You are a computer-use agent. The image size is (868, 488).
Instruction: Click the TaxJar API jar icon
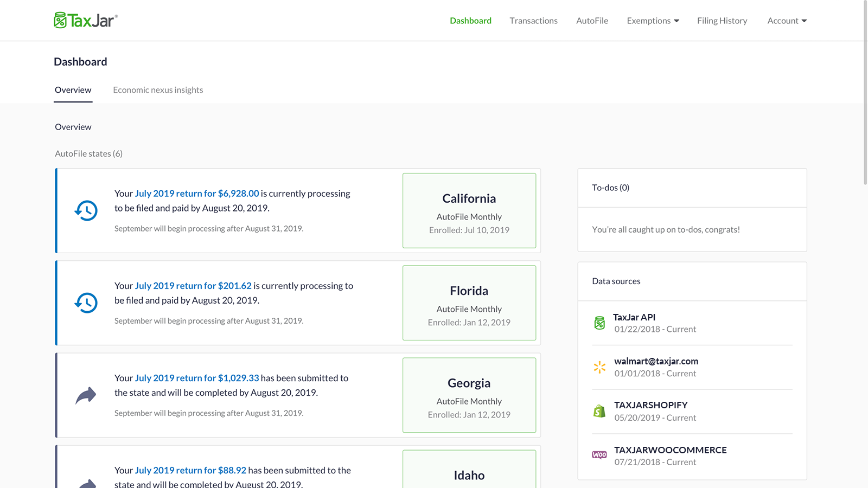click(599, 323)
